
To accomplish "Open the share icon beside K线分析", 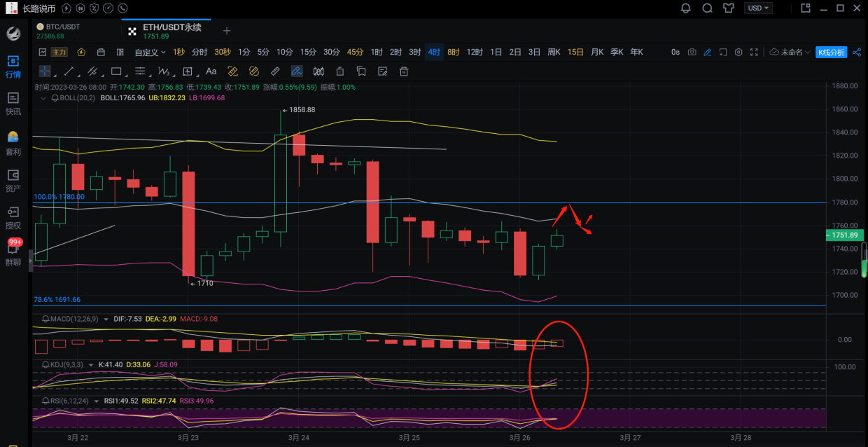I will pyautogui.click(x=857, y=52).
